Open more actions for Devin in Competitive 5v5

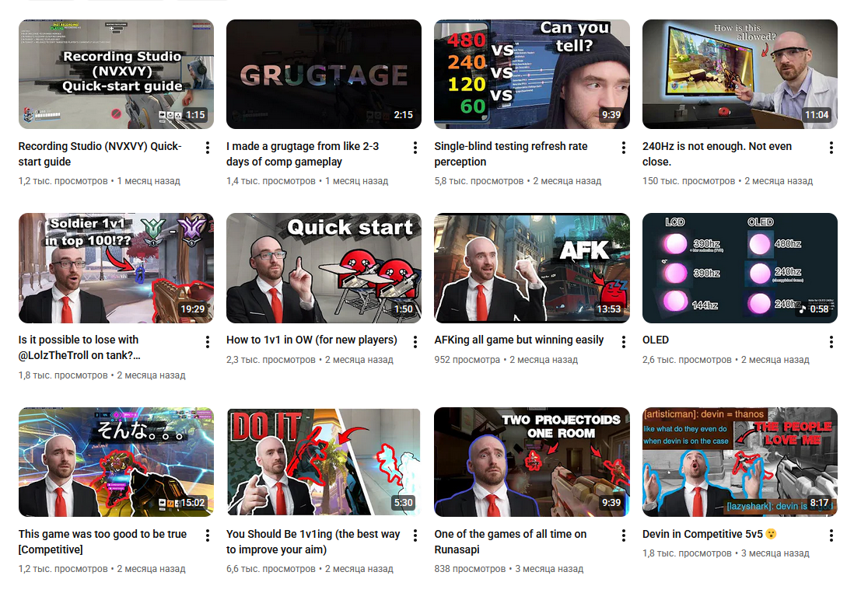(x=831, y=535)
